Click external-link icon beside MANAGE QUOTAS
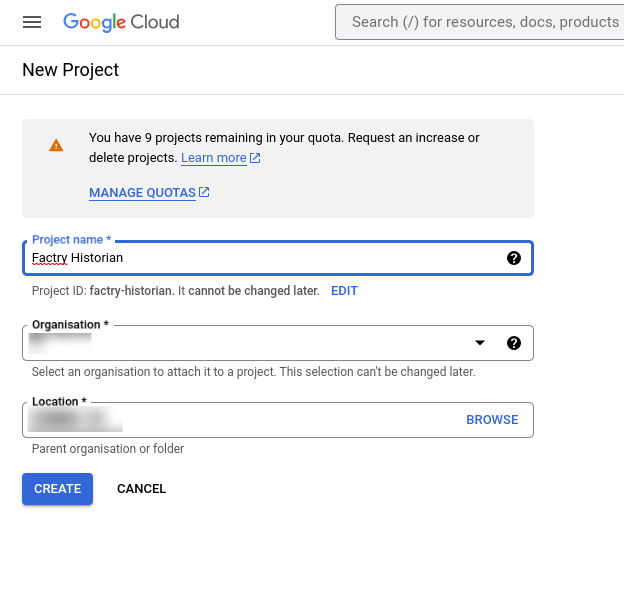This screenshot has height=594, width=624. click(x=204, y=192)
